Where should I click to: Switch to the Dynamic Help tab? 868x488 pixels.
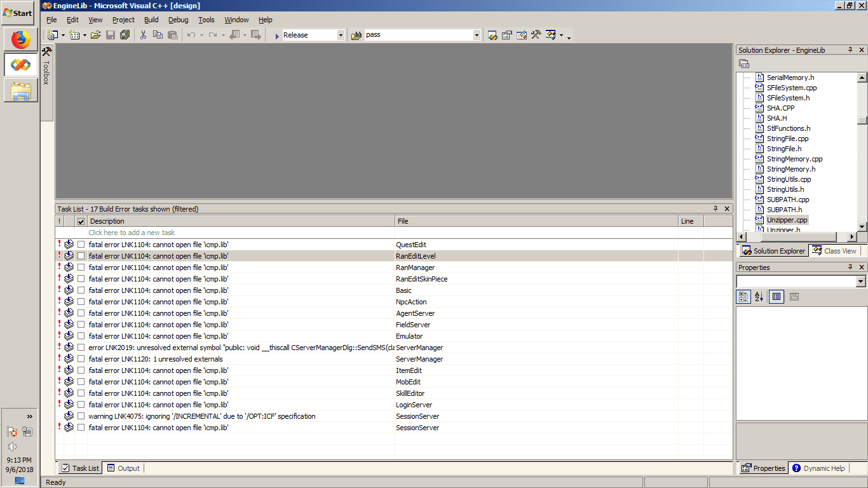[x=818, y=468]
